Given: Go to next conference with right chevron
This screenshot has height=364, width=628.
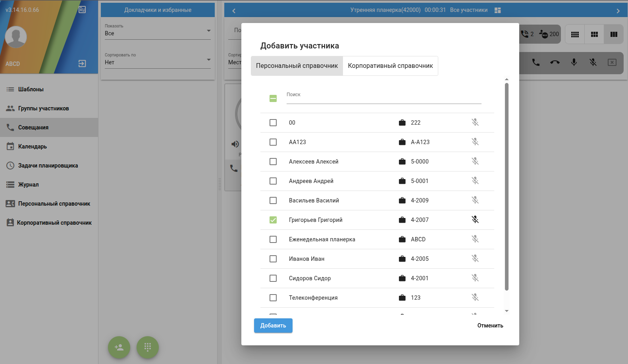Looking at the screenshot, I should click(x=618, y=11).
